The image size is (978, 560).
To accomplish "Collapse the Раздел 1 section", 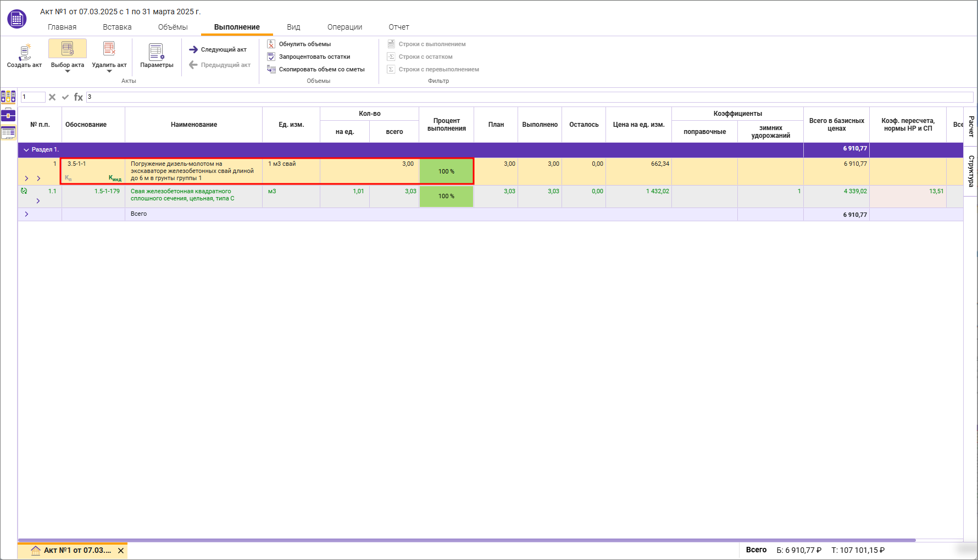I will click(x=26, y=150).
